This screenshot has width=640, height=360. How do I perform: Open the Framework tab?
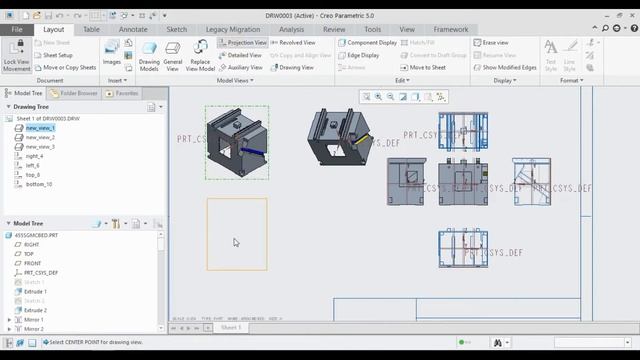point(451,29)
